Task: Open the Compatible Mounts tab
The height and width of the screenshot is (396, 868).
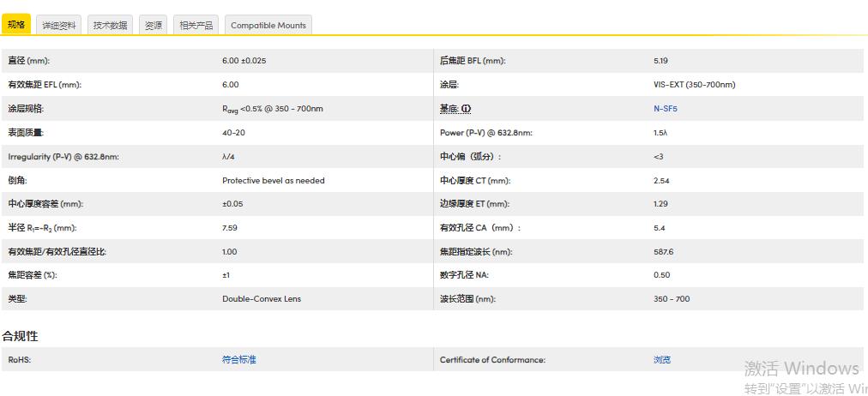Action: click(268, 26)
